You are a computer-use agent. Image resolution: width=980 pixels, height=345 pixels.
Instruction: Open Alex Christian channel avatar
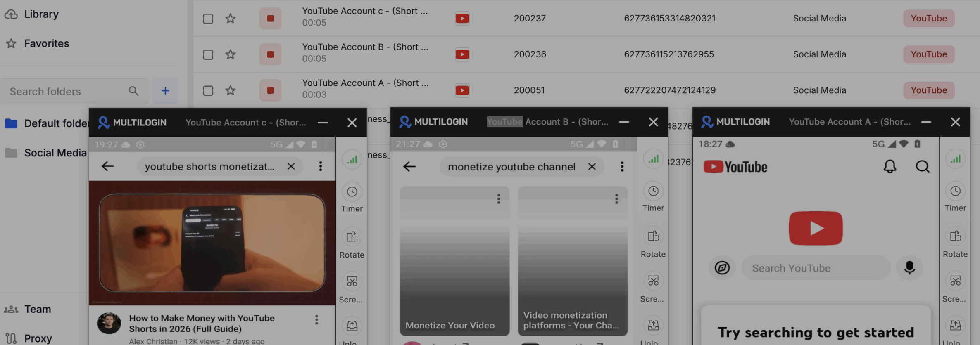[x=109, y=323]
